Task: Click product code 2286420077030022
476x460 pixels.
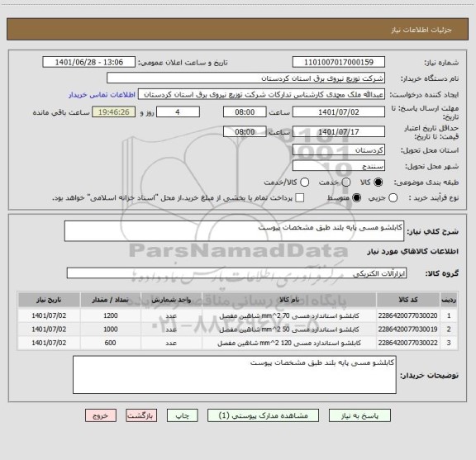Action: [x=407, y=343]
